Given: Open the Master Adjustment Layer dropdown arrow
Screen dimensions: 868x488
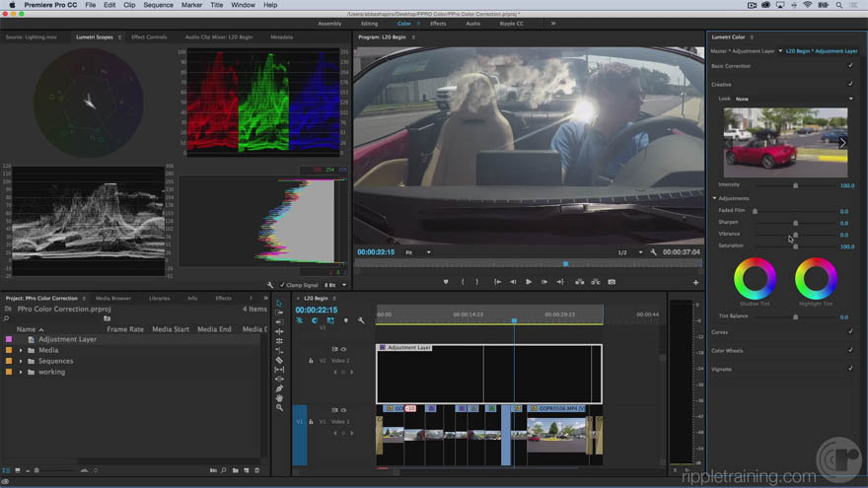Looking at the screenshot, I should pos(780,51).
